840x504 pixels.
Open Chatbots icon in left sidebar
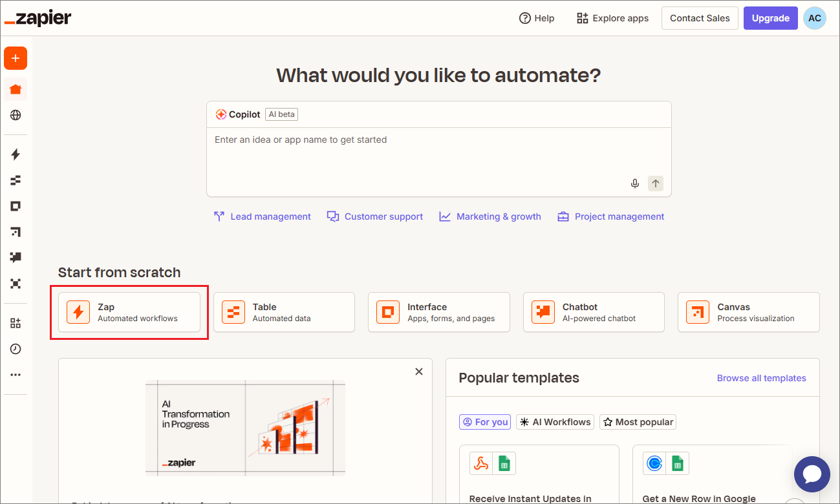click(x=16, y=258)
